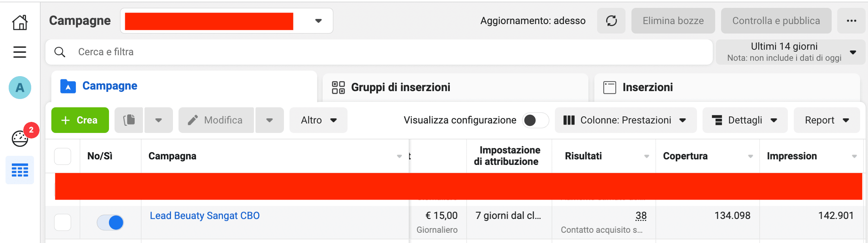Turn off Lead Beuaty Sangat CBO campaign

tap(110, 222)
